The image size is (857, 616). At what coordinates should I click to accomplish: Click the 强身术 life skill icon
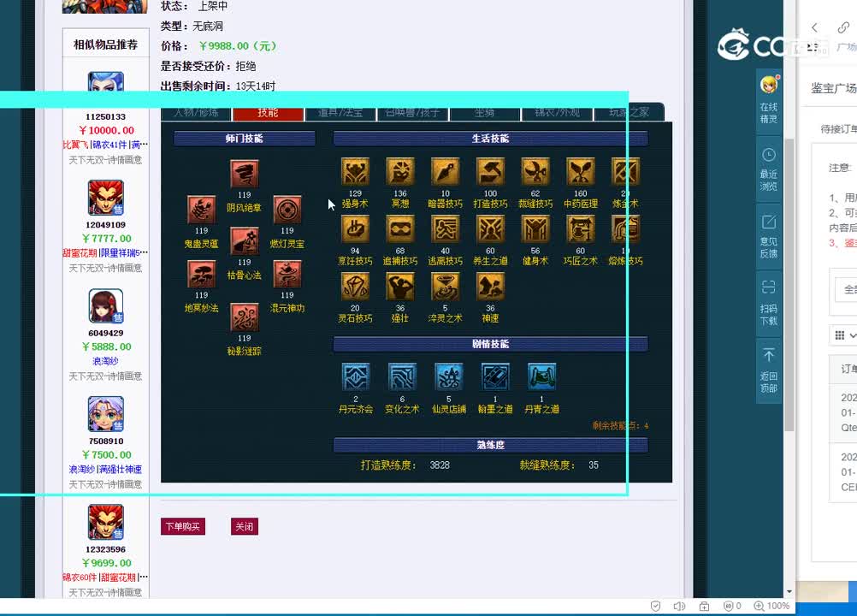355,172
